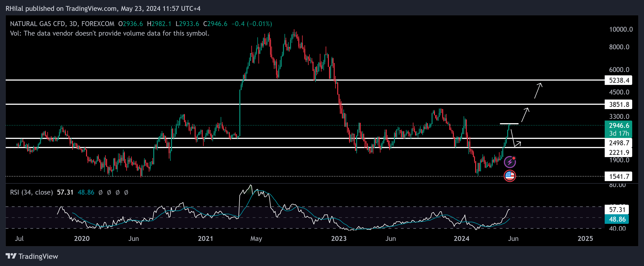
Task: Select the 3851.8 price level label
Action: click(x=618, y=104)
